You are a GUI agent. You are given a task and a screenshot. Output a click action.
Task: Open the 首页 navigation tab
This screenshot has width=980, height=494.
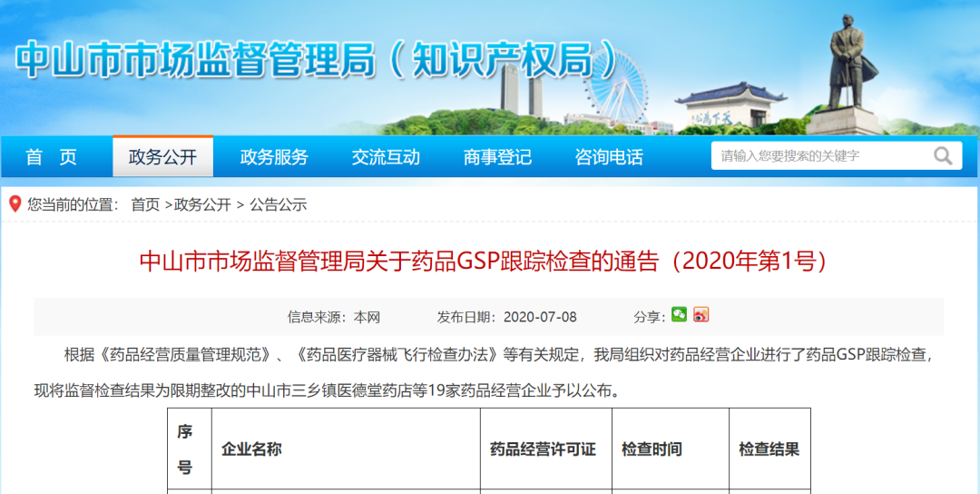pyautogui.click(x=51, y=157)
